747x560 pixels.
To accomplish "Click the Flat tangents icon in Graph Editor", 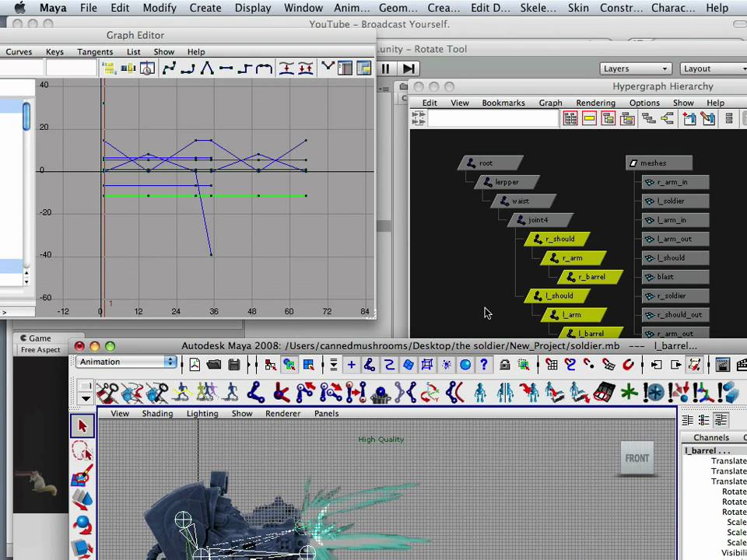I will [x=226, y=68].
